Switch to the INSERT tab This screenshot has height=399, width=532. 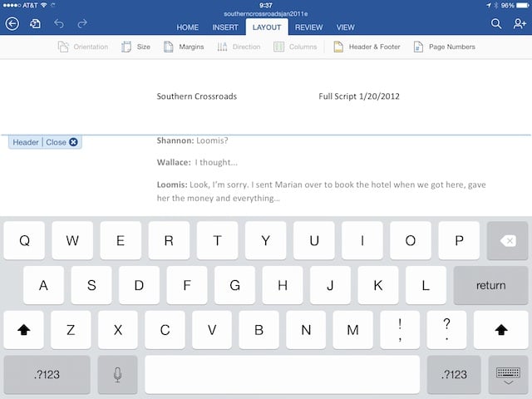225,27
